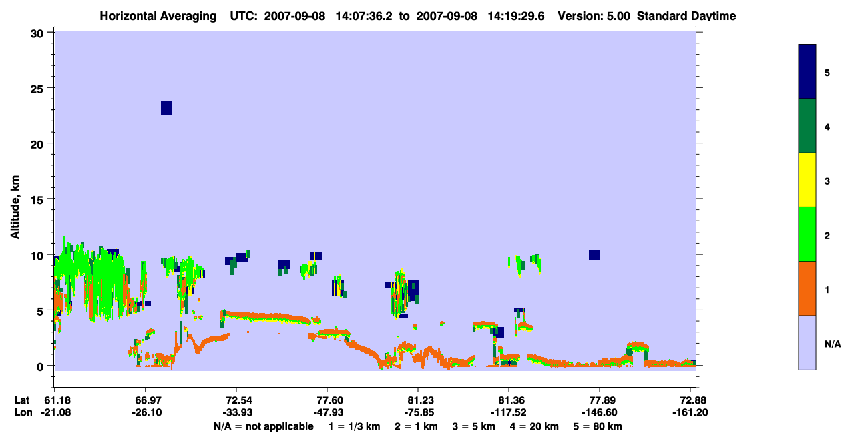Click the blue square at 10 km near latitude 77.89
The height and width of the screenshot is (445, 868).
point(594,255)
